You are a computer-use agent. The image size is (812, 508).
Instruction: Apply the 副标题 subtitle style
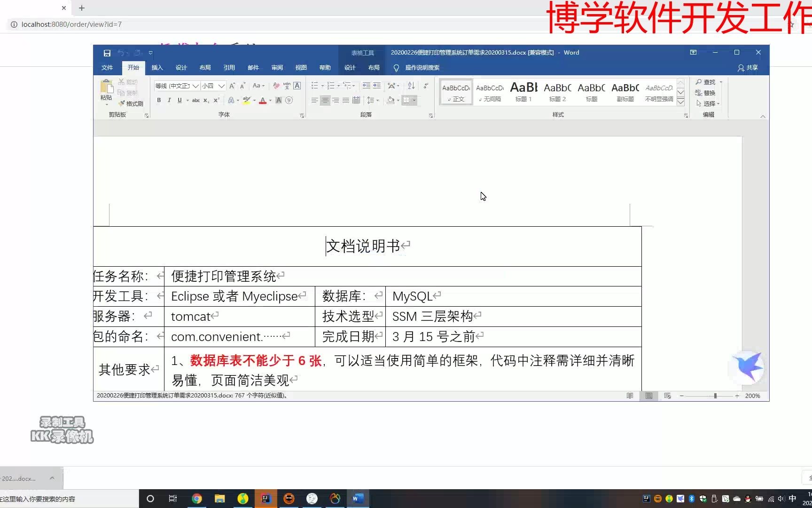(625, 92)
